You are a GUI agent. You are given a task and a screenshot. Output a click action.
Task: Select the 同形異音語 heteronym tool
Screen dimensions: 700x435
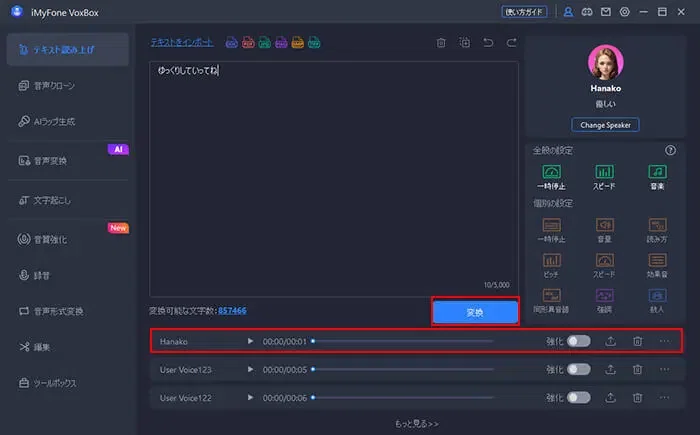(551, 301)
